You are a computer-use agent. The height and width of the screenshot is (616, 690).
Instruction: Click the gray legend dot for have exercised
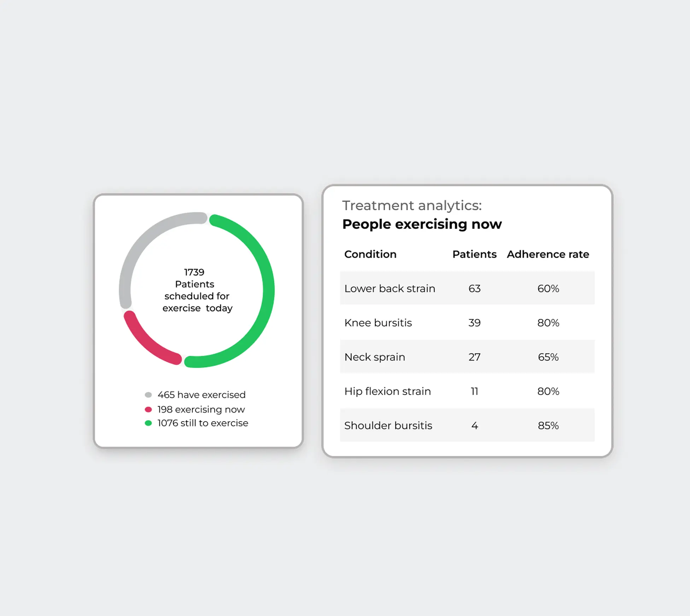(x=148, y=395)
